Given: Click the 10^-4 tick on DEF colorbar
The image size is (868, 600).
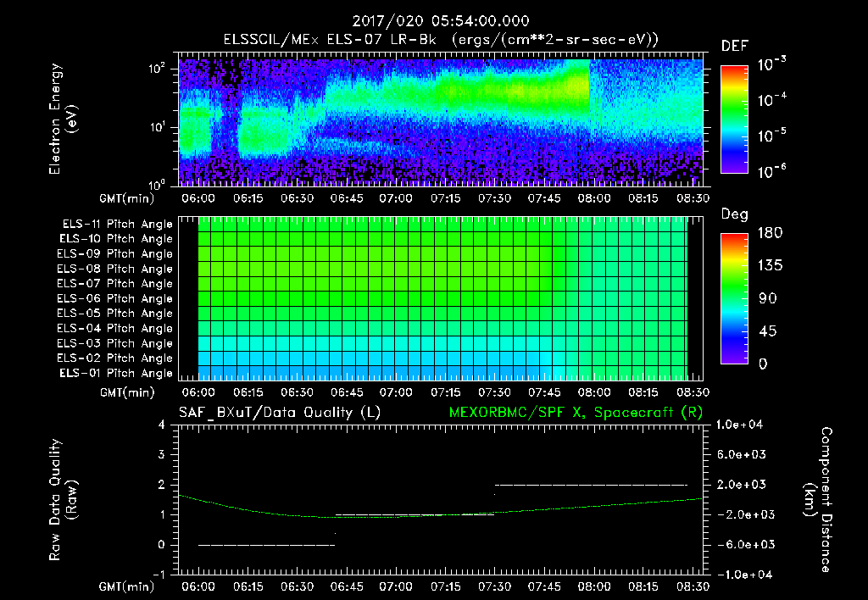Looking at the screenshot, I should tap(771, 100).
